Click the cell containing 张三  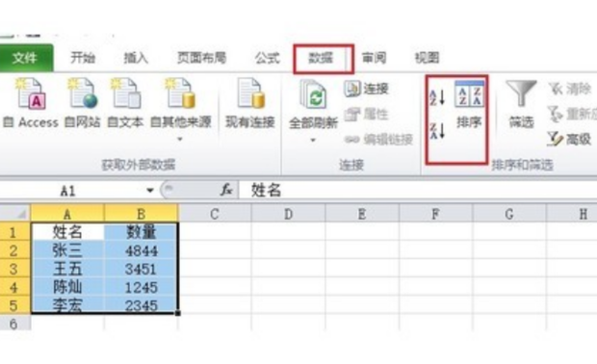(67, 250)
